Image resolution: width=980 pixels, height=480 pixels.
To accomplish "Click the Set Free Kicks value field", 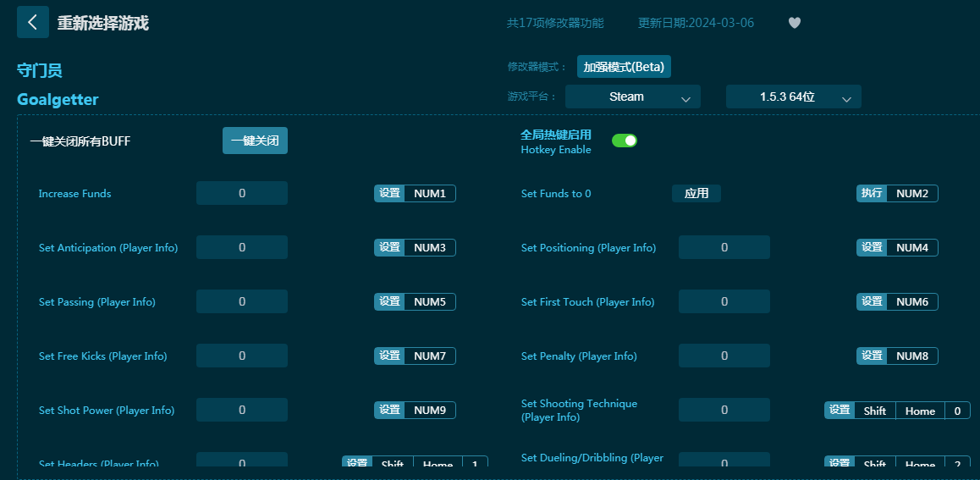I will 242,356.
